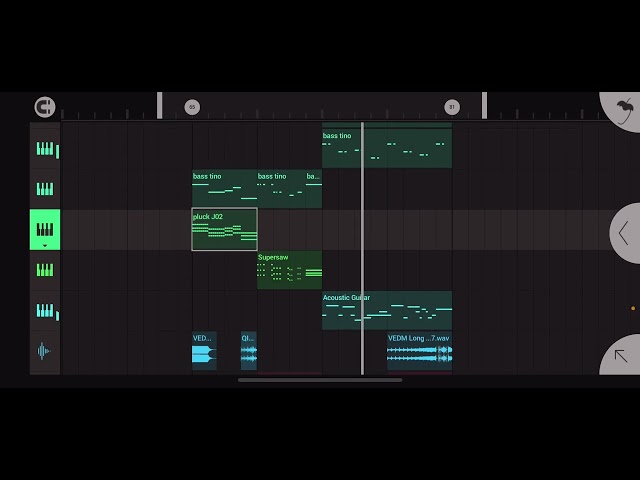Tap the diagonal arrow corner button
The image size is (640, 480).
click(621, 356)
